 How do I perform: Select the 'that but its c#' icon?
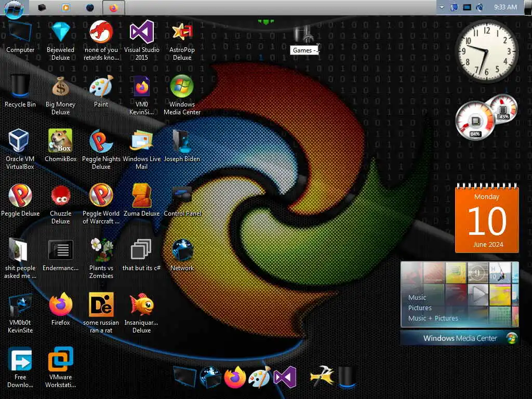[x=141, y=255]
